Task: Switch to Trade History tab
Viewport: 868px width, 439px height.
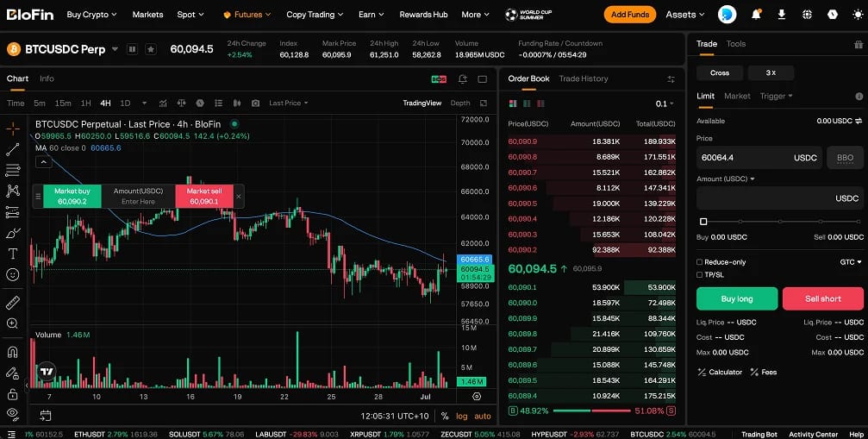Action: [584, 78]
